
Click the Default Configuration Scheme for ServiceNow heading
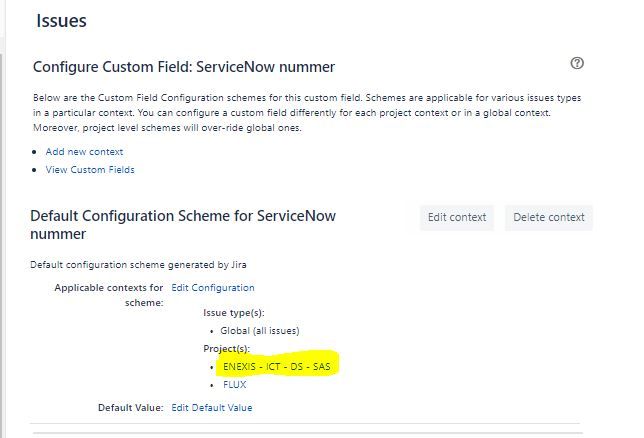click(x=183, y=225)
